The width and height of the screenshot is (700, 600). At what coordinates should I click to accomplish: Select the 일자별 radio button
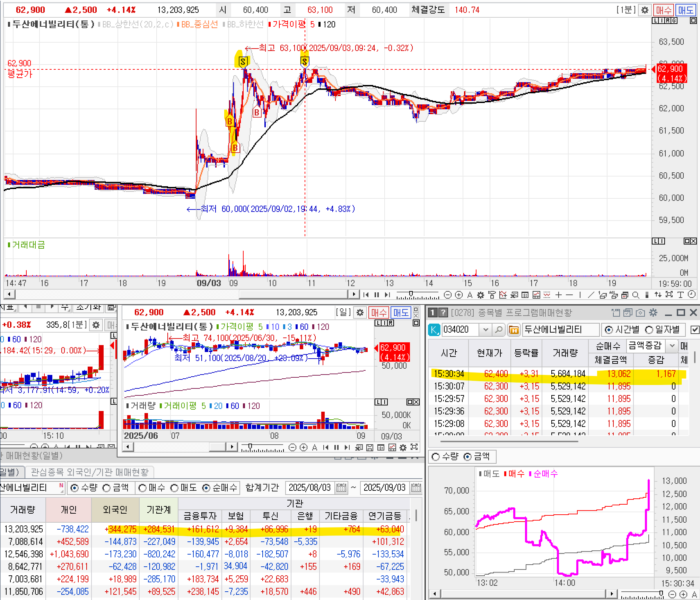[649, 329]
